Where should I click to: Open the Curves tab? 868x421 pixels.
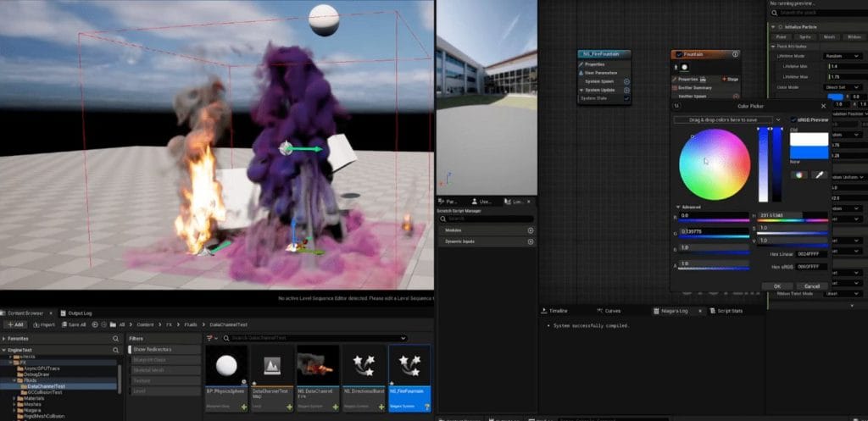612,311
